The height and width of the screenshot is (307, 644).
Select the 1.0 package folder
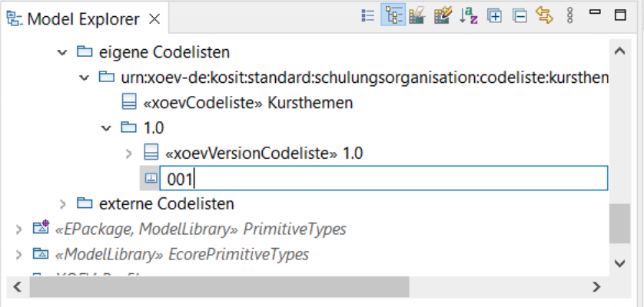tap(153, 128)
